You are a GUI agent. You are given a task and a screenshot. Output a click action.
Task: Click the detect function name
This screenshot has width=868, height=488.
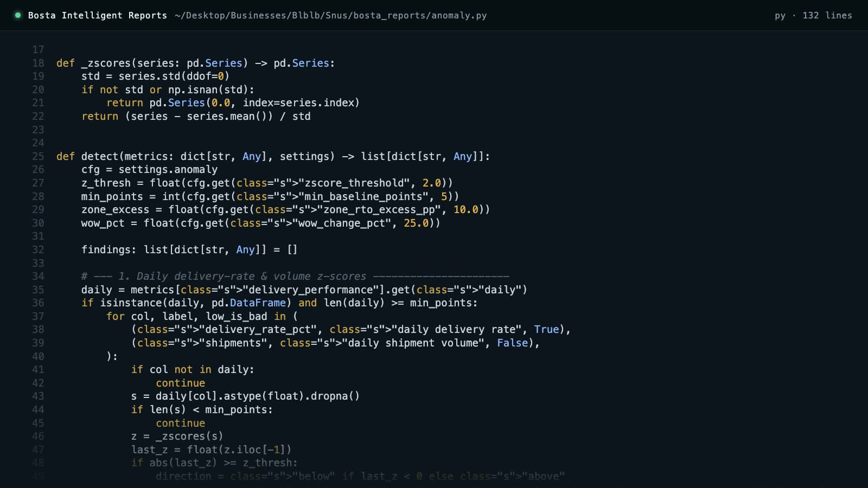[x=100, y=156]
